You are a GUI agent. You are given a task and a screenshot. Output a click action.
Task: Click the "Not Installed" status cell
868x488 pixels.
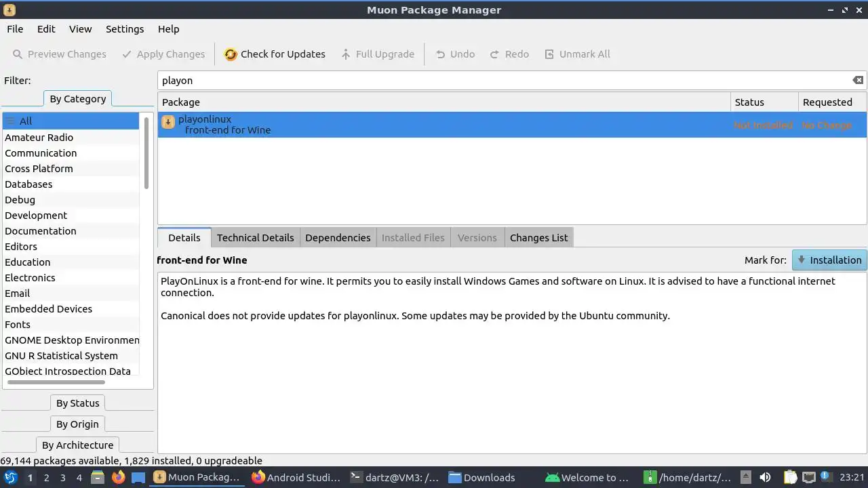763,125
